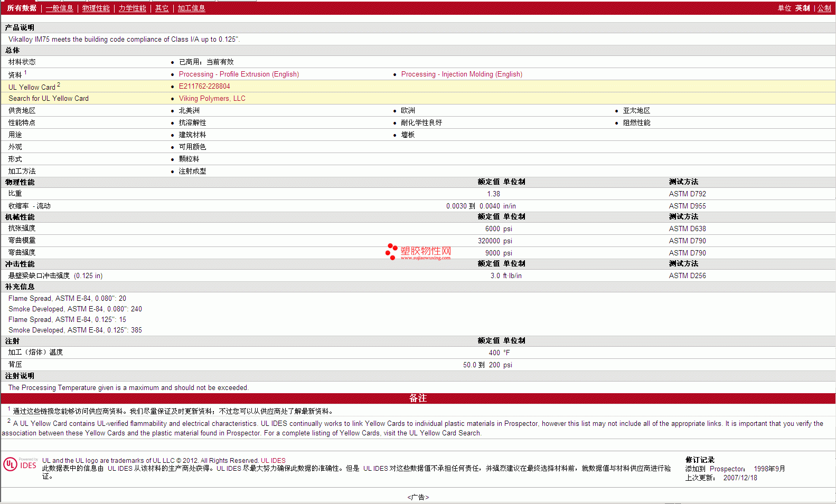Open Processing - Injection Molding (English) document
This screenshot has height=504, width=836.
[462, 74]
